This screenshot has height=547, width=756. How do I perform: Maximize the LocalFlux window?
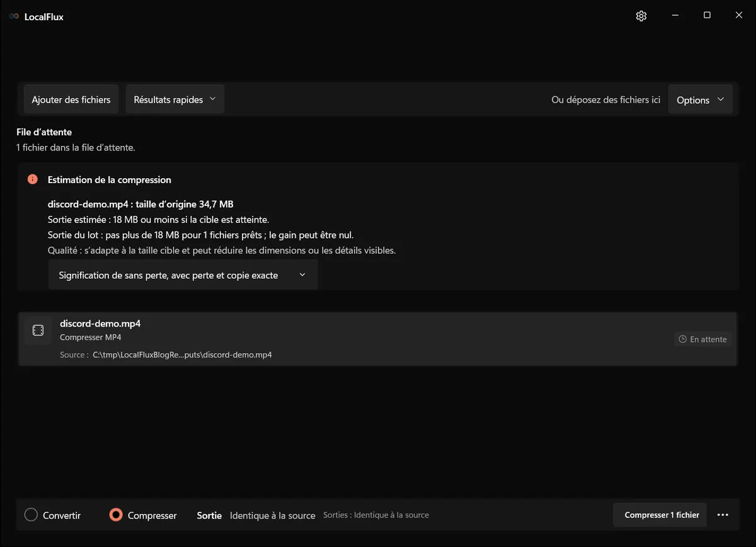click(x=707, y=15)
